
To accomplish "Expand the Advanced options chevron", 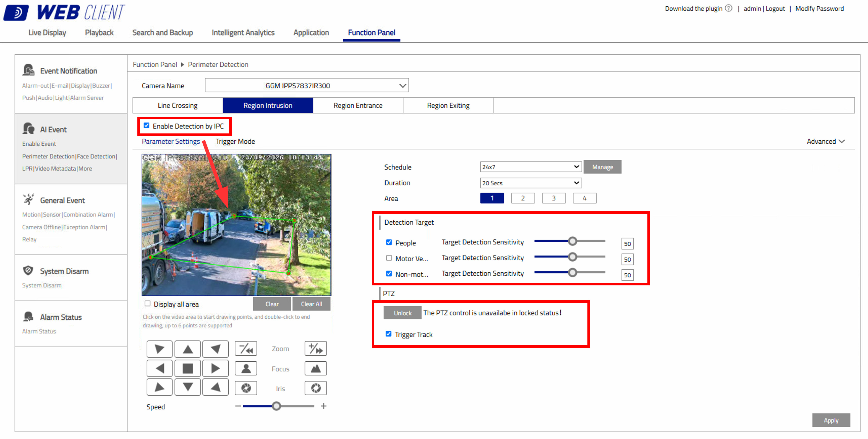I will click(842, 141).
